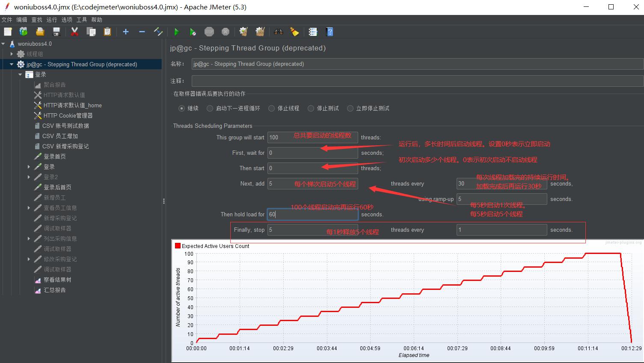Collapse the 登录 controller node arrow

[x=20, y=74]
